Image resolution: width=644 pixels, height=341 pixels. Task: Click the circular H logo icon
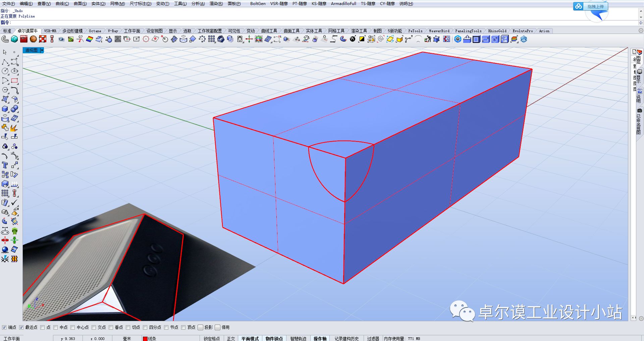(x=458, y=39)
